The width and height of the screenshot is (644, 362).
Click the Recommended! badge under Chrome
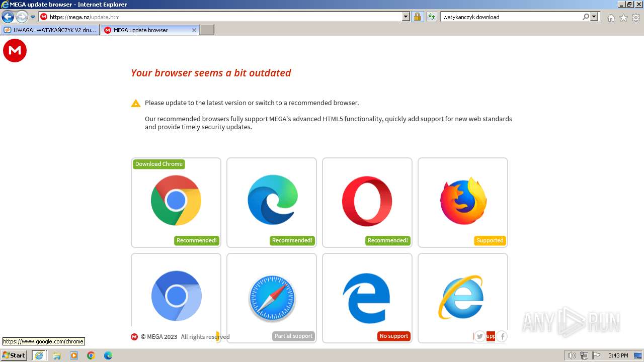pyautogui.click(x=197, y=240)
